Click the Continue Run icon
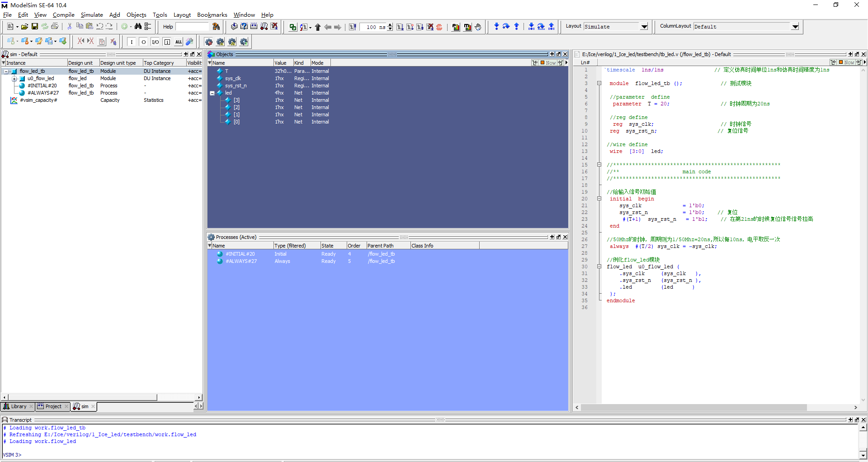Screen dimensions: 868x462 [410, 27]
